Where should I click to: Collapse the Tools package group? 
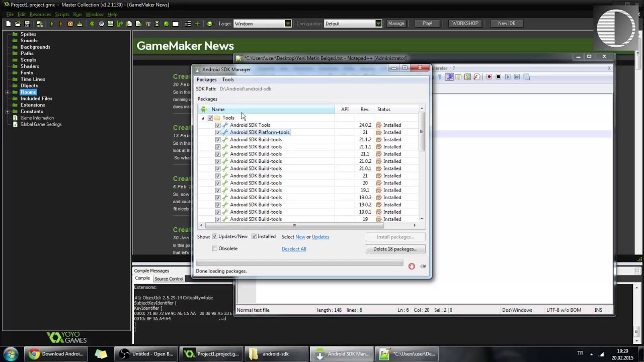pyautogui.click(x=203, y=118)
